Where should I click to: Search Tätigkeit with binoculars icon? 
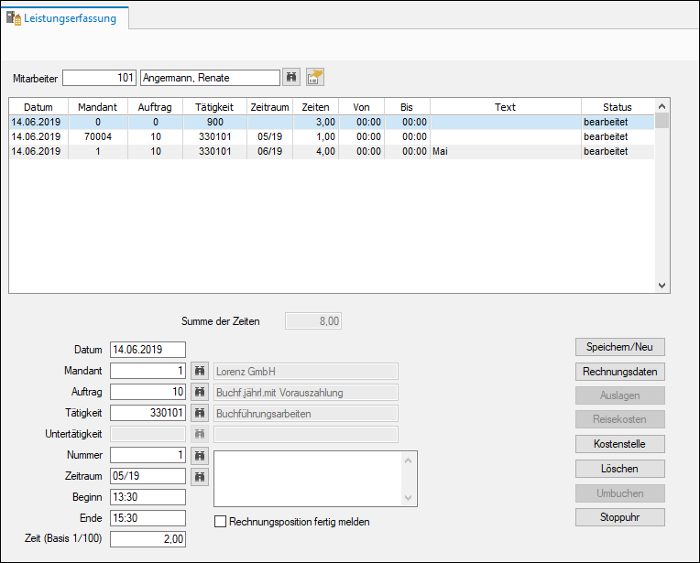point(200,413)
